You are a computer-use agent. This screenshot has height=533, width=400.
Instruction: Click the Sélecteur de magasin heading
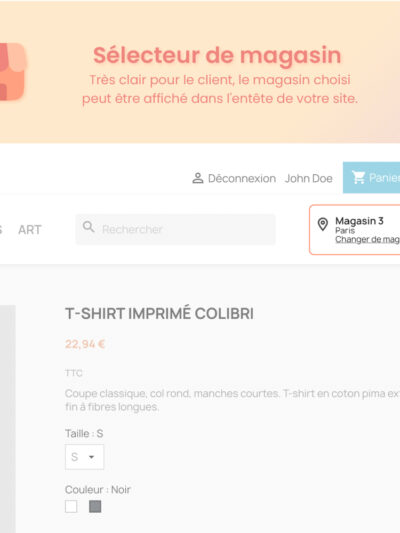tap(217, 55)
